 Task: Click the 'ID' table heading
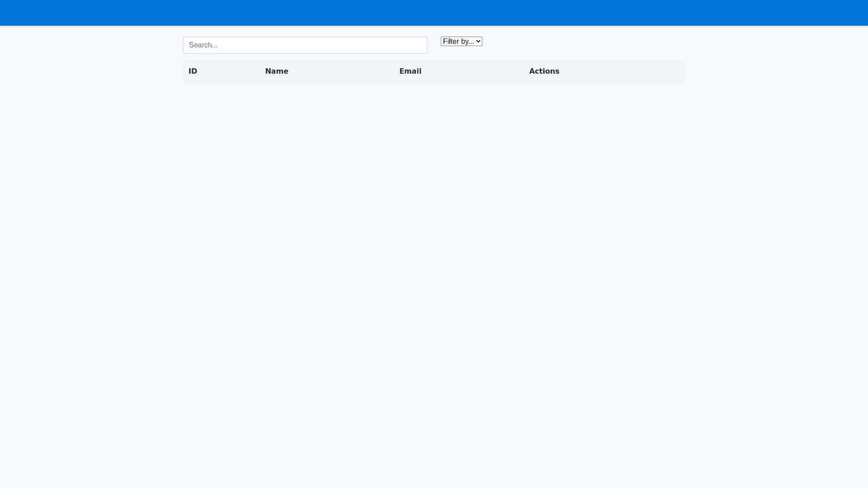point(193,71)
